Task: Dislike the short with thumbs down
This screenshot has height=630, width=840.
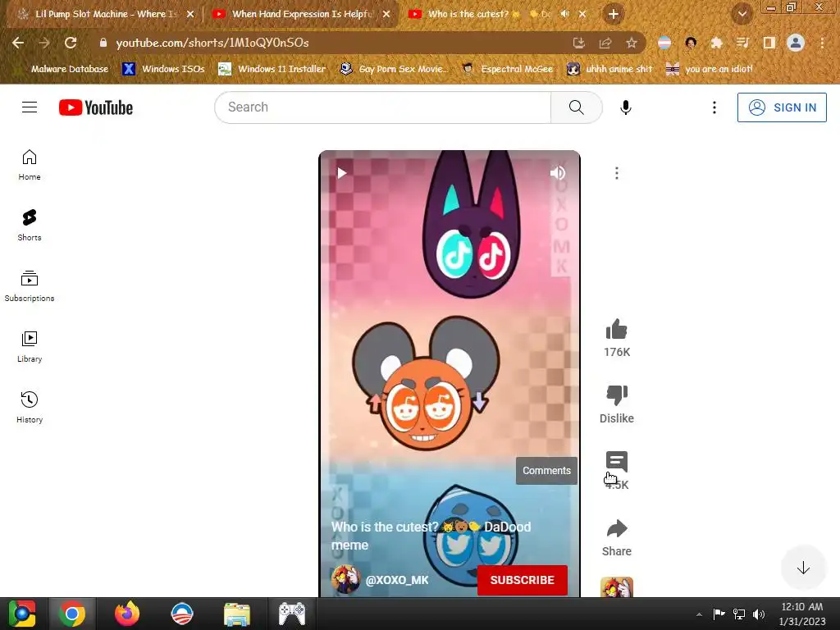Action: pyautogui.click(x=617, y=396)
